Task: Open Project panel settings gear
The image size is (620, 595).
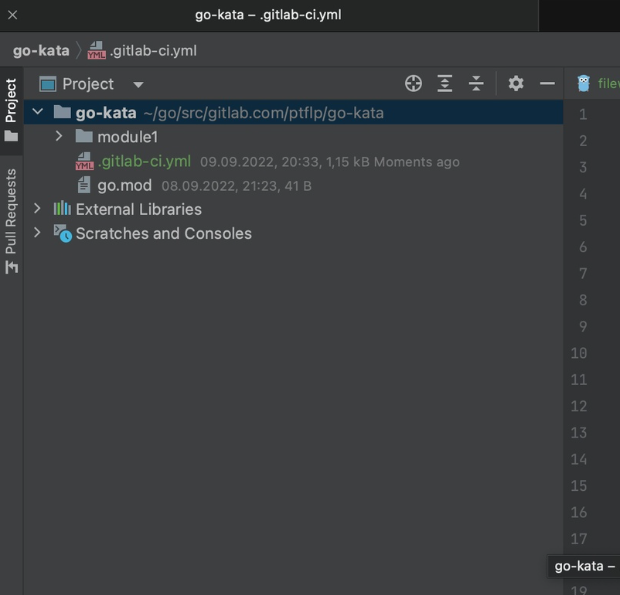Action: 516,84
